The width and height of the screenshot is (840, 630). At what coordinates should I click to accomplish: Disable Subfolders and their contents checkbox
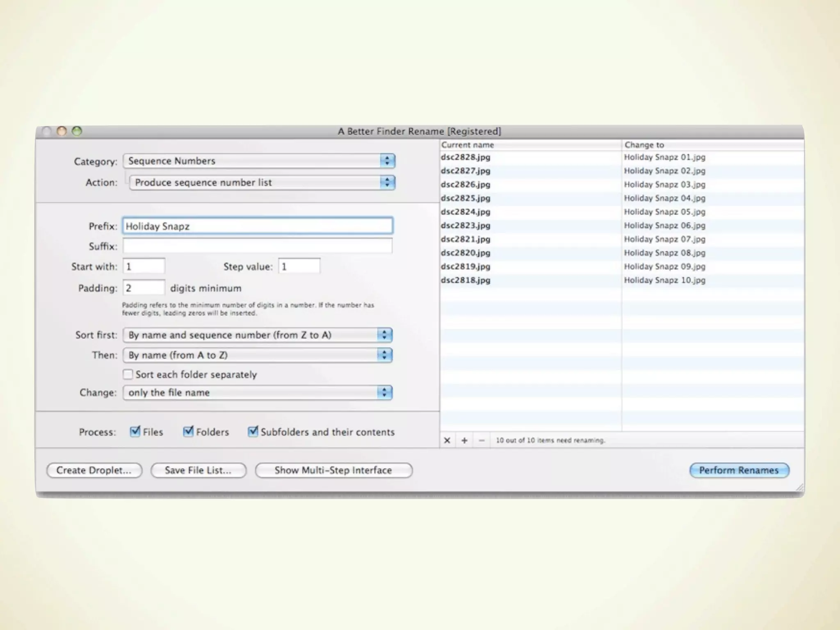[x=253, y=431]
